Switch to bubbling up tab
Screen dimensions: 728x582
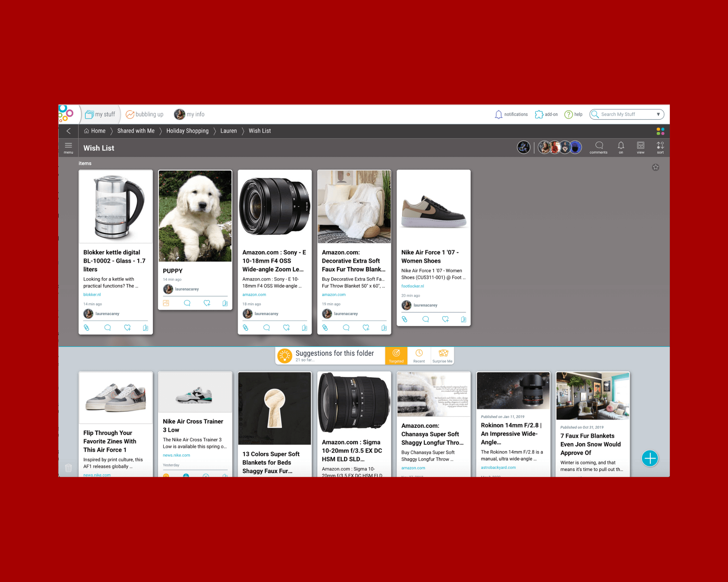[145, 114]
